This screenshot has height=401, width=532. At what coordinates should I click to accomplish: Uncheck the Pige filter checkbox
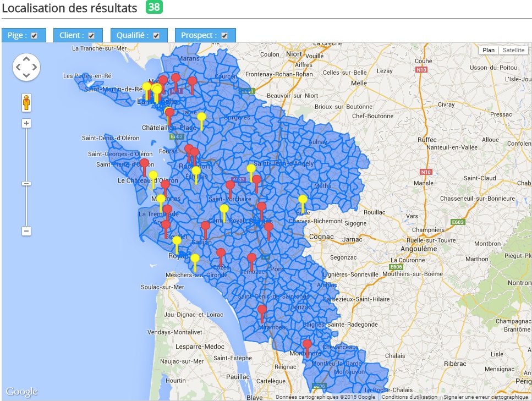[x=34, y=36]
